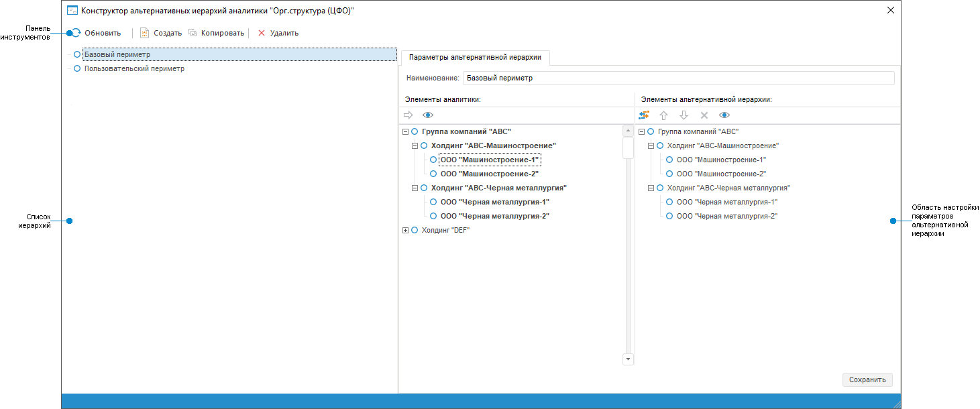Viewport: 980px width, 409px height.
Task: Click the remove element X icon
Action: tap(704, 115)
